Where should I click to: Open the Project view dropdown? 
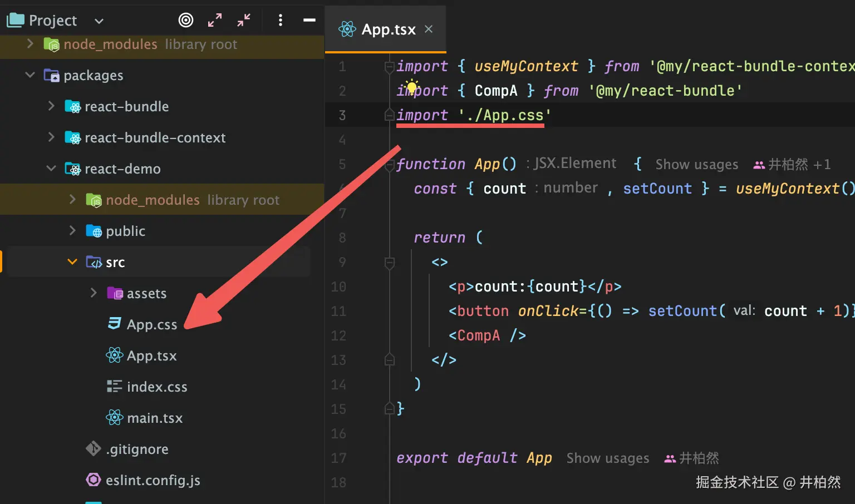click(x=99, y=21)
